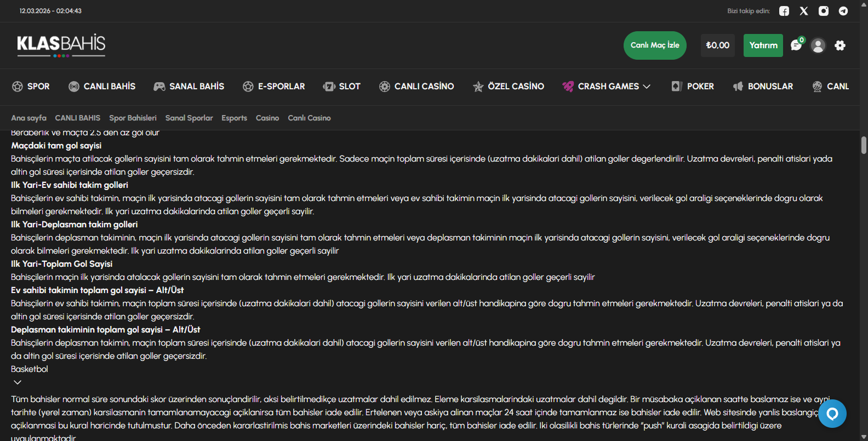Click 'Deplasman takiminin toplam gol sayisi' heading

coord(106,330)
